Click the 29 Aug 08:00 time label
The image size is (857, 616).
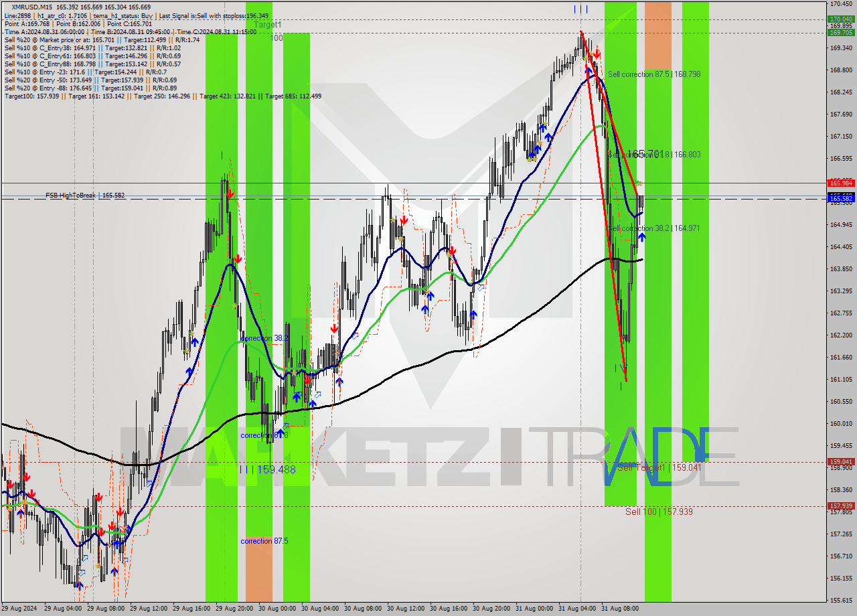107,609
